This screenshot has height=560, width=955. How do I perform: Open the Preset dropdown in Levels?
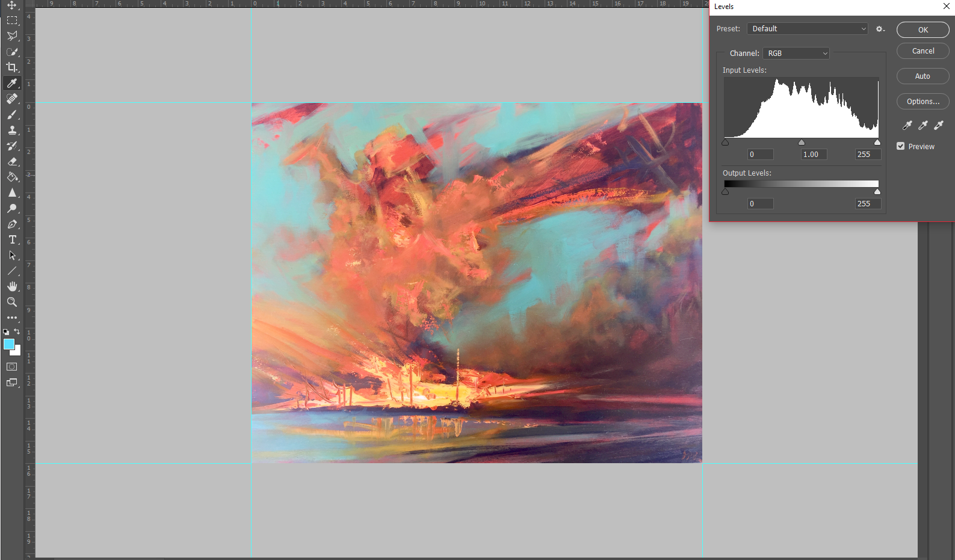808,29
